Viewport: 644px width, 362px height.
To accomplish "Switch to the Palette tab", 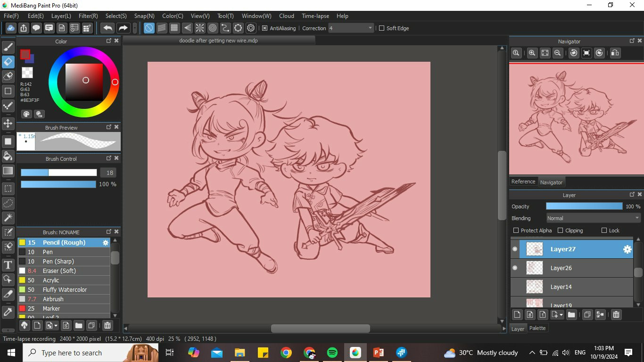I will coord(537,328).
